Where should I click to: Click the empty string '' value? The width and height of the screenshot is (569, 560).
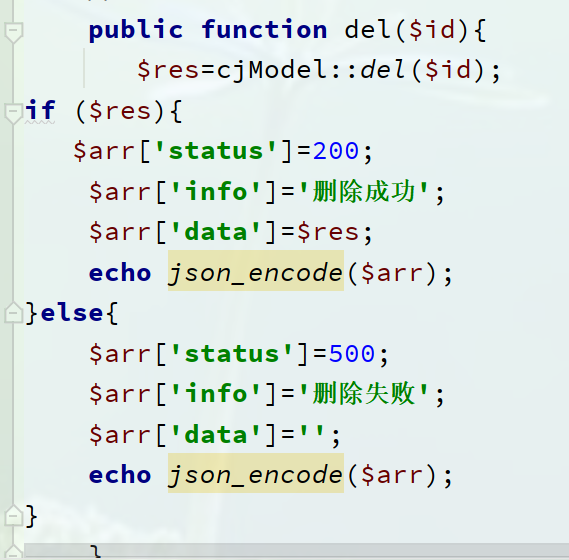312,432
